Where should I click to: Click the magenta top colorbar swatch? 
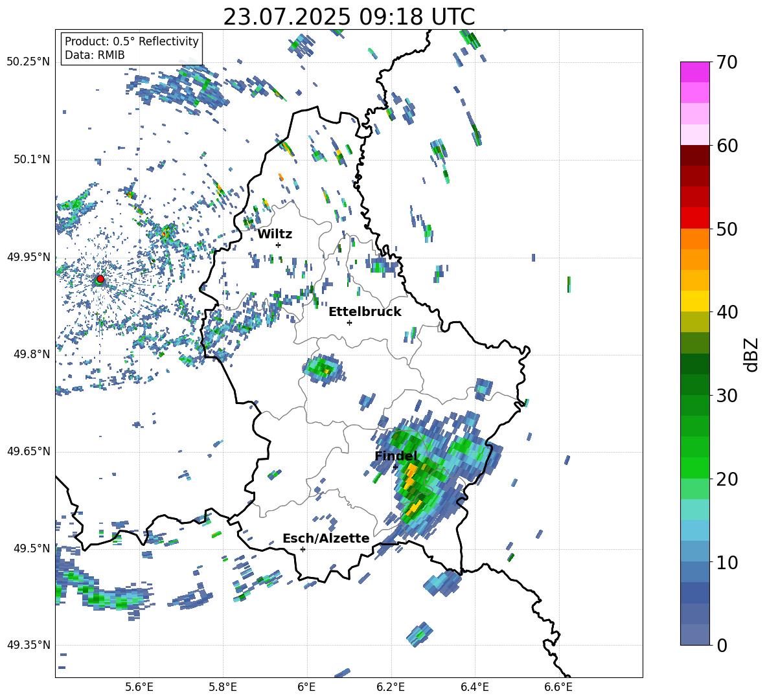[x=694, y=72]
